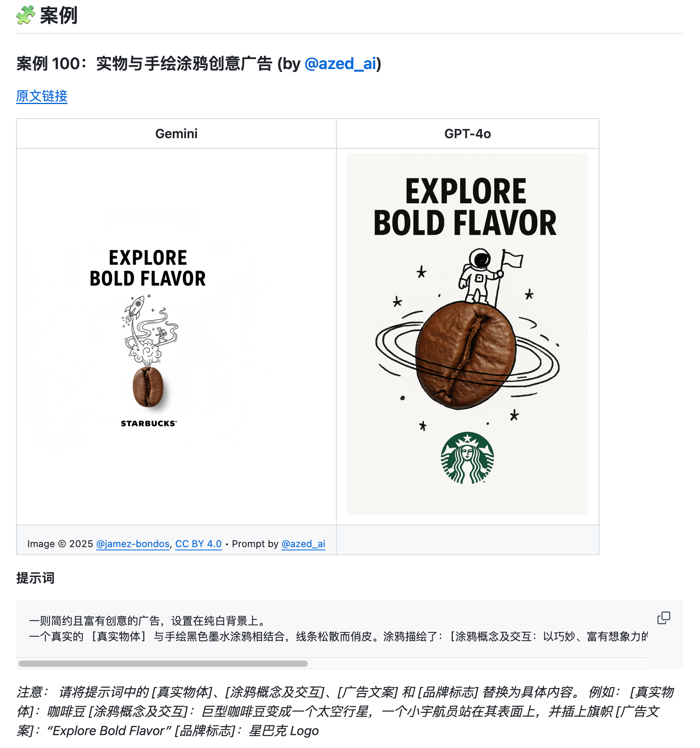700x748 pixels.
Task: Click the 案例 100 case title heading
Action: [x=199, y=64]
